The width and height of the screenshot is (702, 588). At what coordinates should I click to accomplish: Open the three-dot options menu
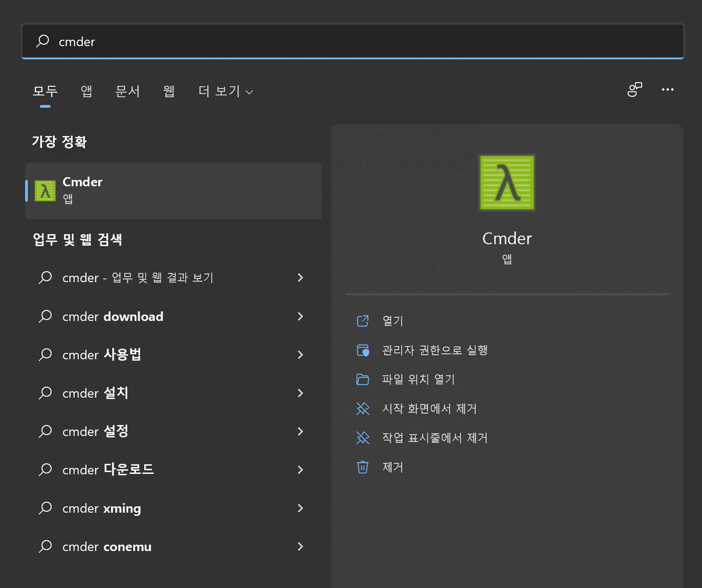click(668, 89)
